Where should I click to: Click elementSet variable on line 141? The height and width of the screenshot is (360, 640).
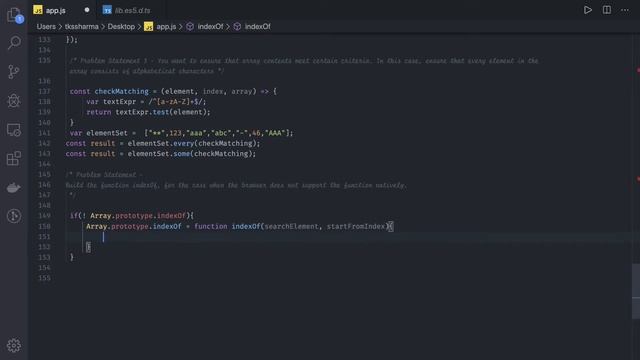tap(107, 133)
